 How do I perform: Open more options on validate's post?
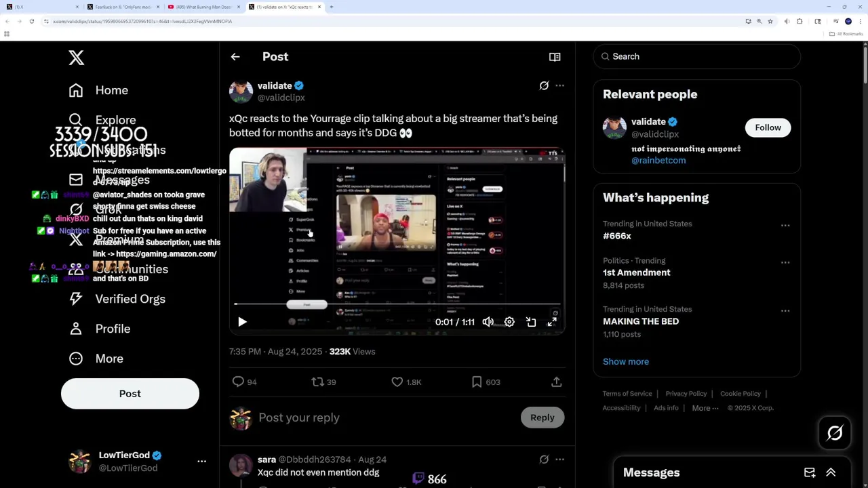(x=559, y=85)
